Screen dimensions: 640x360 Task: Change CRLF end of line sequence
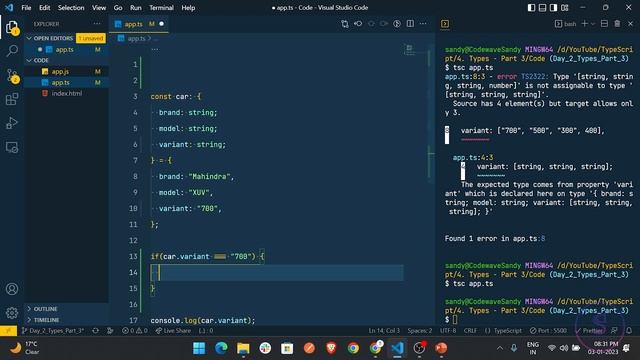tap(470, 331)
